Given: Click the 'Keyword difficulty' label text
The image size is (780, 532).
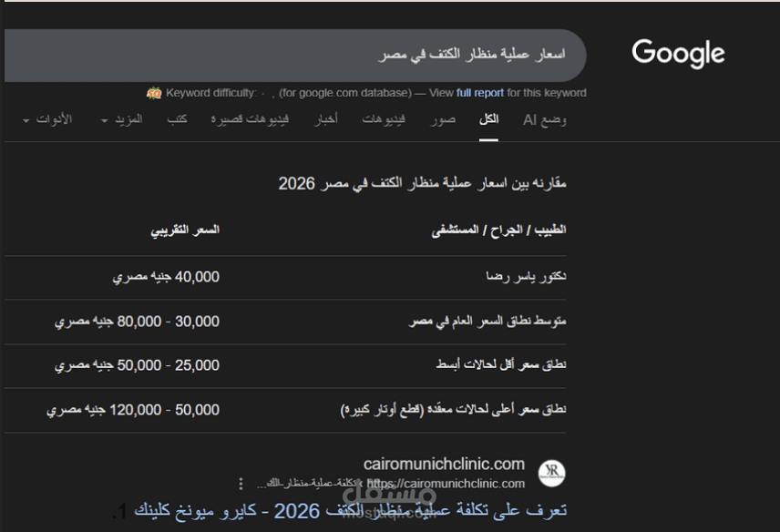Looking at the screenshot, I should click(210, 93).
